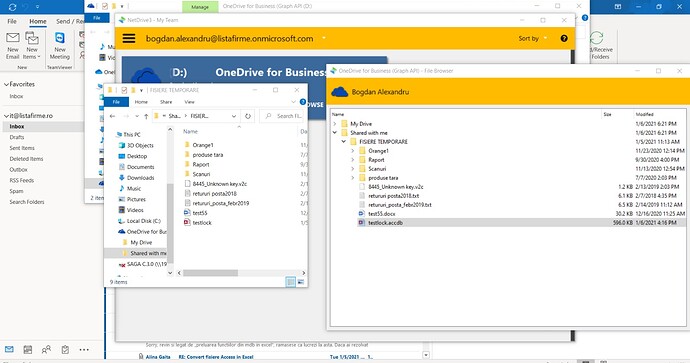Expand the Orange1 folder node

pos(352,151)
